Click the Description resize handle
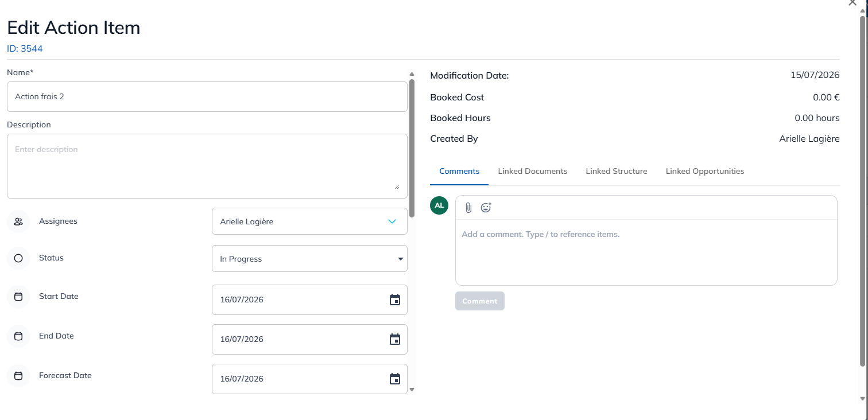868x420 pixels. [x=397, y=186]
